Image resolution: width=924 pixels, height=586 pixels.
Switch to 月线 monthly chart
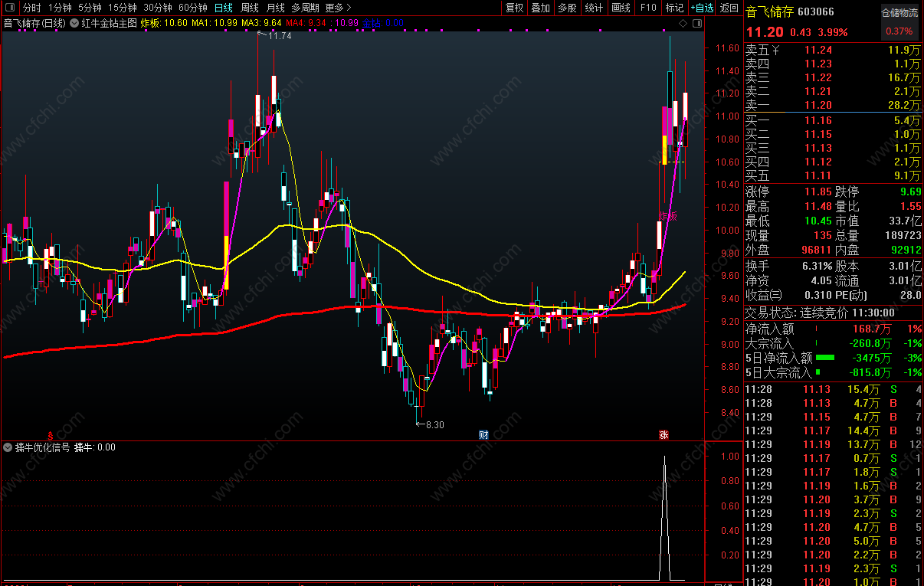[276, 8]
